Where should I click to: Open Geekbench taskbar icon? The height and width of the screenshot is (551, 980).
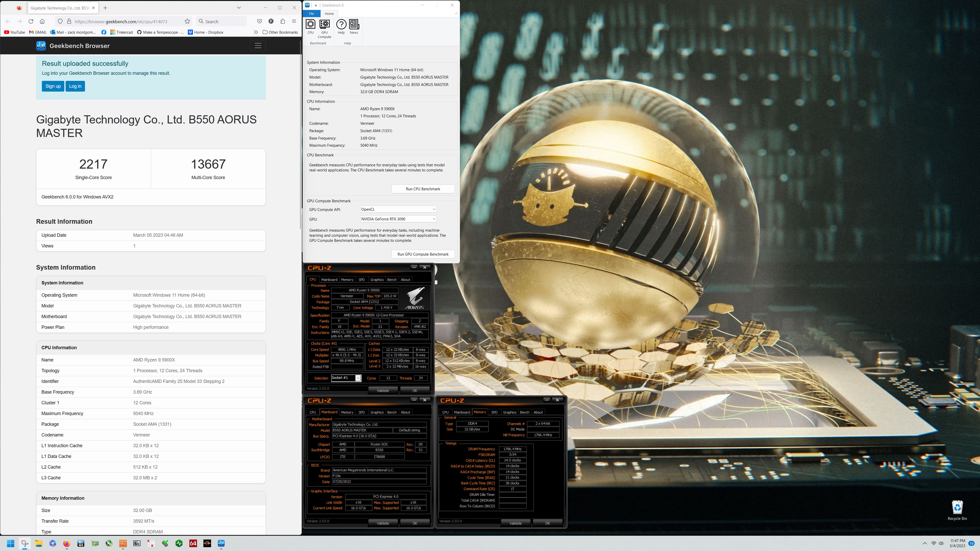click(221, 543)
